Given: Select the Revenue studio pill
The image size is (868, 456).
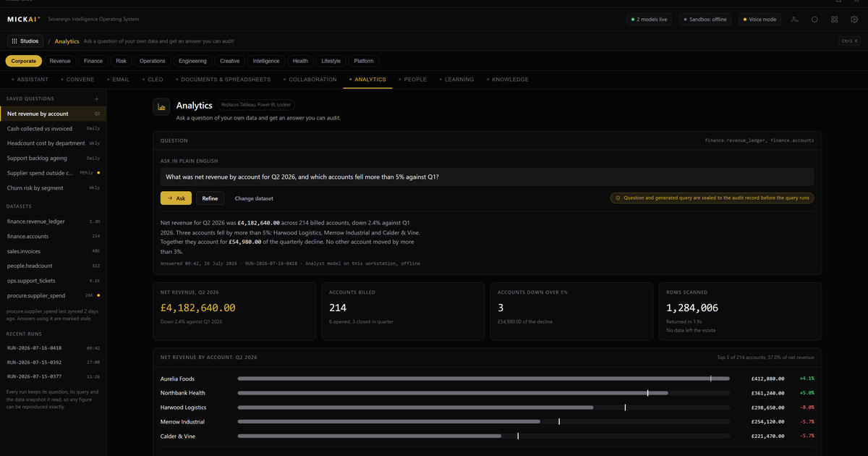Looking at the screenshot, I should point(60,61).
